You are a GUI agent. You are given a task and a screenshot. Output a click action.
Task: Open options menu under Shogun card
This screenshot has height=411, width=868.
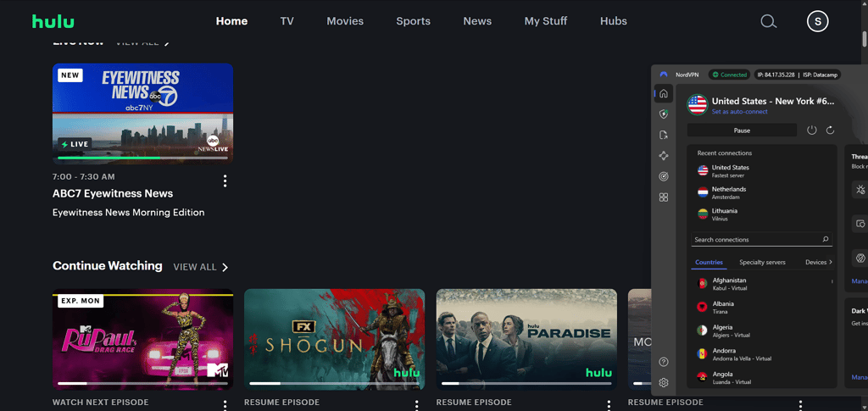point(417,405)
